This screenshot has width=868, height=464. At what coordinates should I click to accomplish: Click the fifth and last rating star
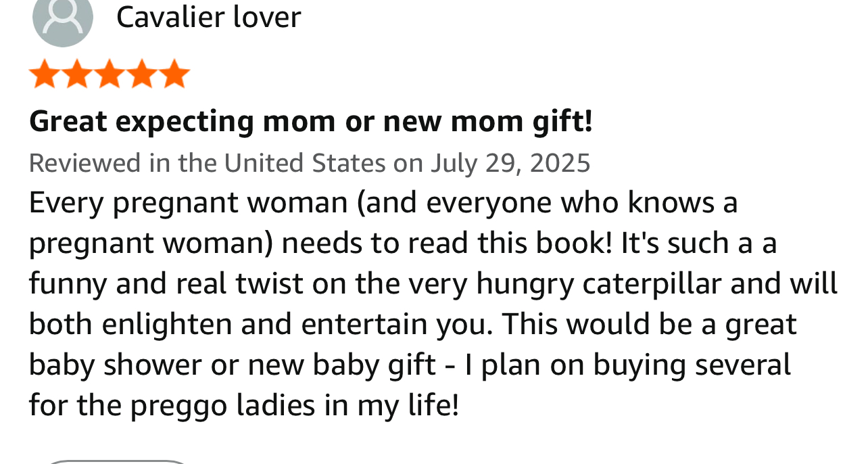coord(174,74)
